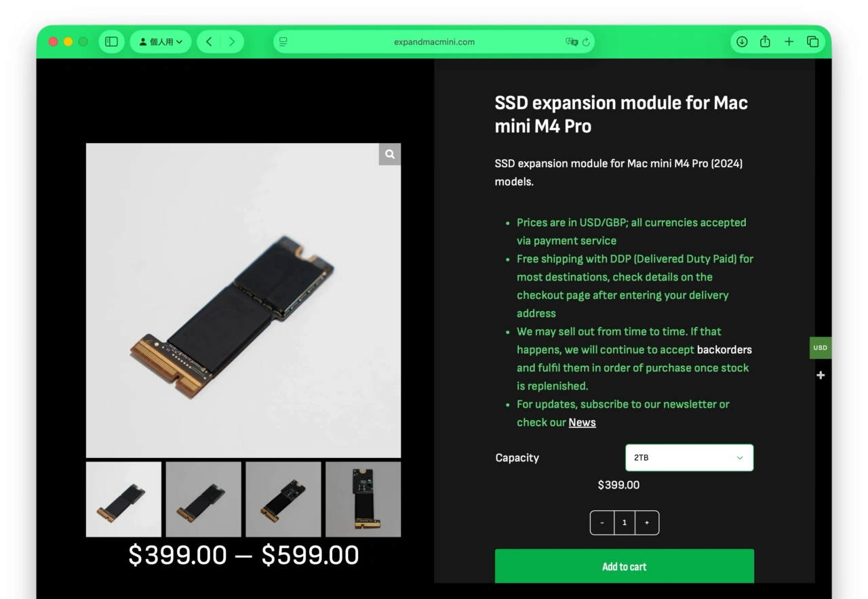Click the Add to cart button
Image resolution: width=868 pixels, height=599 pixels.
pos(625,566)
